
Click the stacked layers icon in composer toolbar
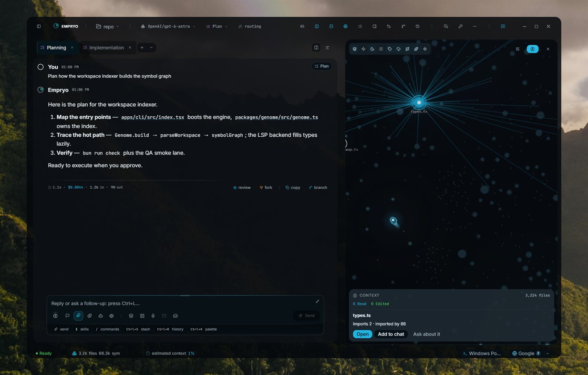(x=131, y=316)
